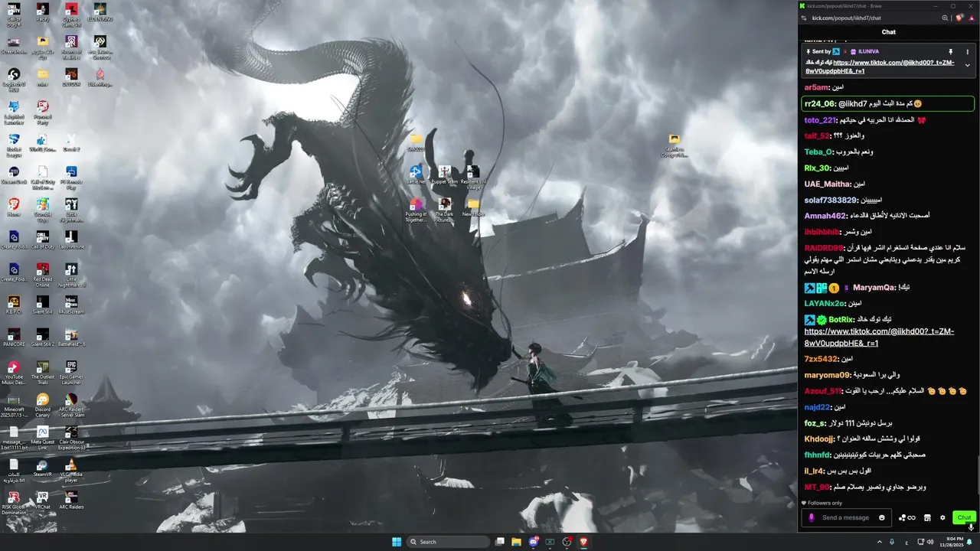Open YouTube Music Desktop shortcut
This screenshot has height=551, width=980.
14,372
